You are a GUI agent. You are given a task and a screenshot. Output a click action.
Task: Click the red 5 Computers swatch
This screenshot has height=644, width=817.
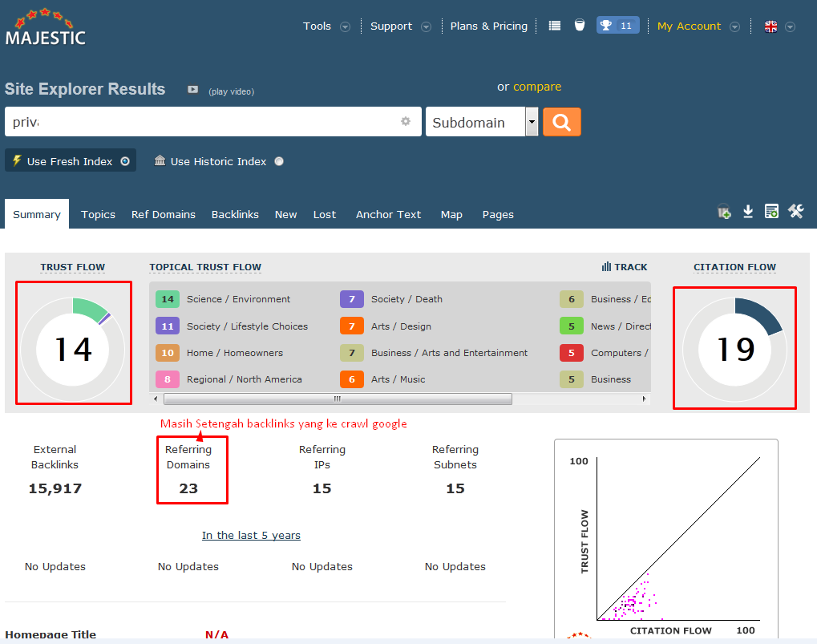(572, 353)
